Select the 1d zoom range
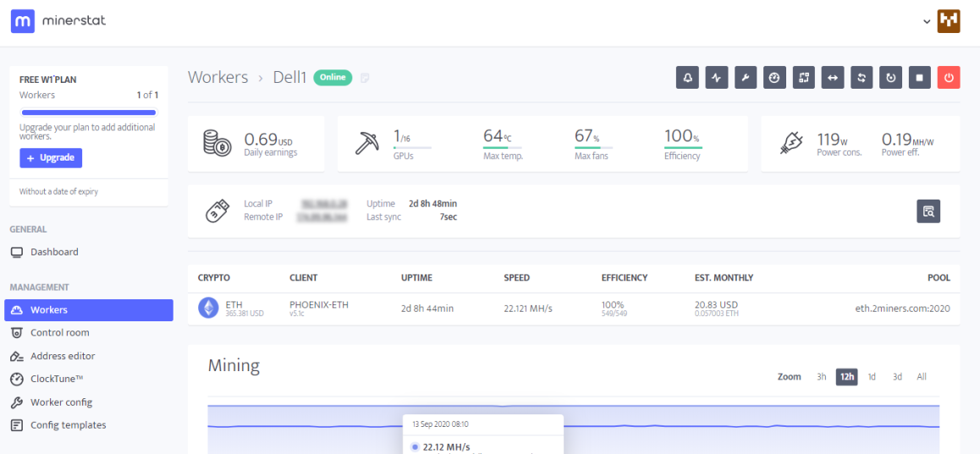 872,377
